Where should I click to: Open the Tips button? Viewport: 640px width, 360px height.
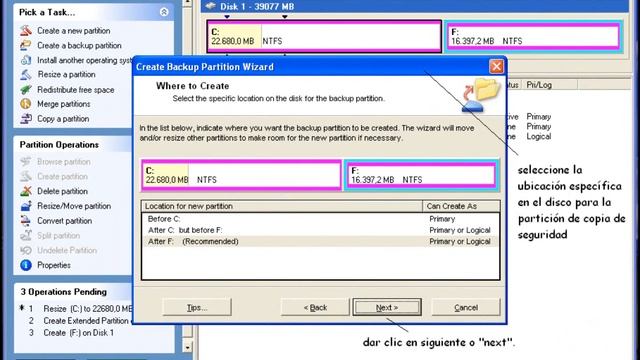(197, 307)
